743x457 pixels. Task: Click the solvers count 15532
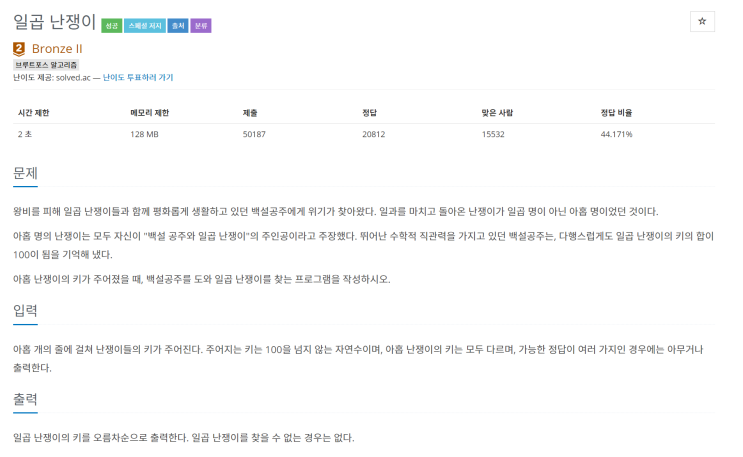point(493,134)
